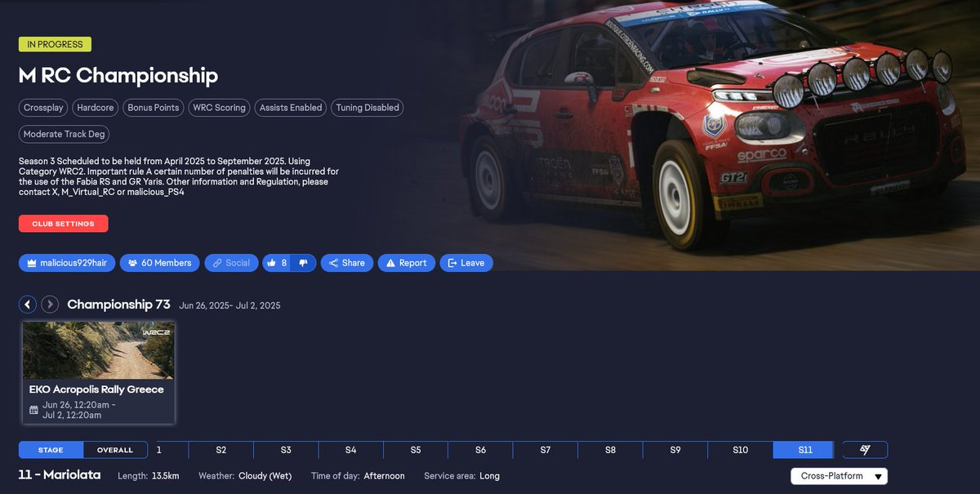
Task: Go to next championship arrow
Action: coord(50,305)
